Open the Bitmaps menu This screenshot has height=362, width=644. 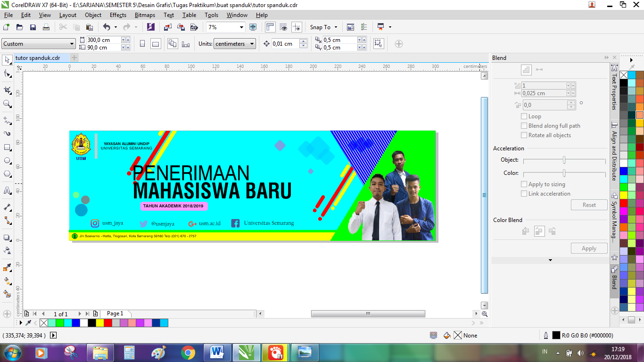point(145,15)
